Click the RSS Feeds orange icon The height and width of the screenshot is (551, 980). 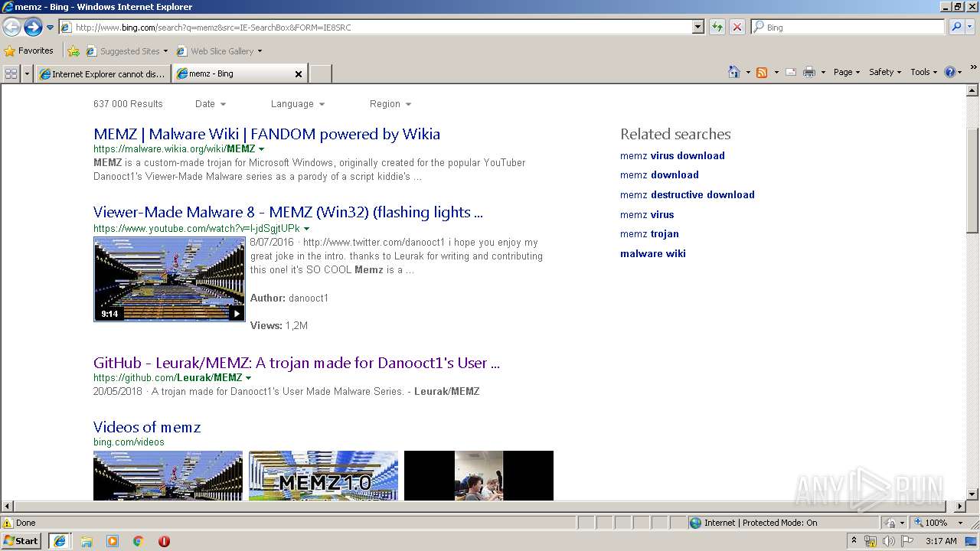click(762, 72)
